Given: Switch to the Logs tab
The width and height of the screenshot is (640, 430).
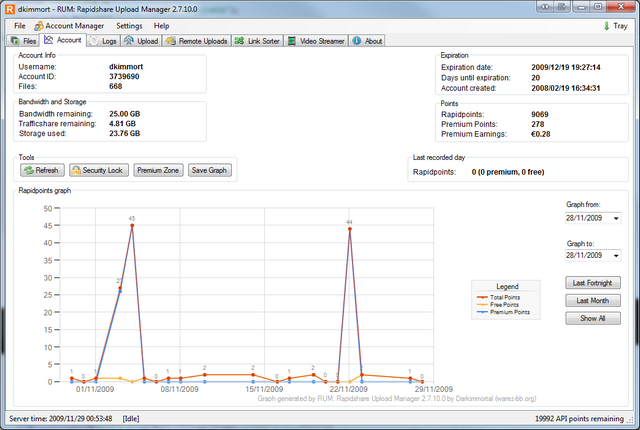Looking at the screenshot, I should (104, 41).
